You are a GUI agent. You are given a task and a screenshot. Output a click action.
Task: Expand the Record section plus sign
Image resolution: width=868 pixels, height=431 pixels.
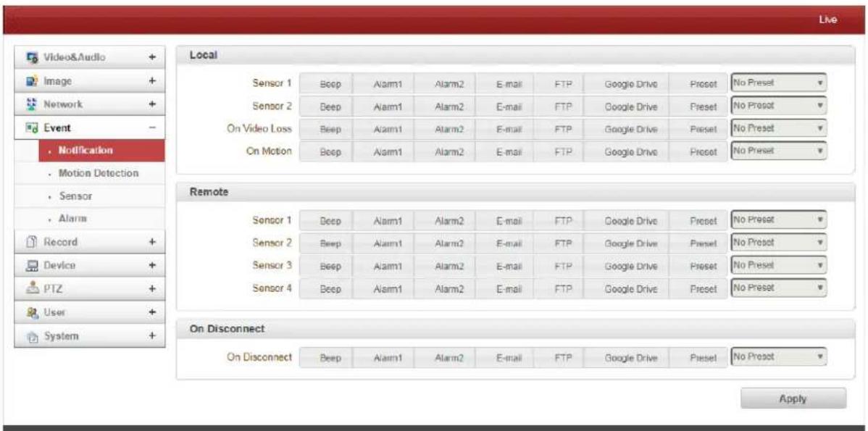click(x=152, y=242)
